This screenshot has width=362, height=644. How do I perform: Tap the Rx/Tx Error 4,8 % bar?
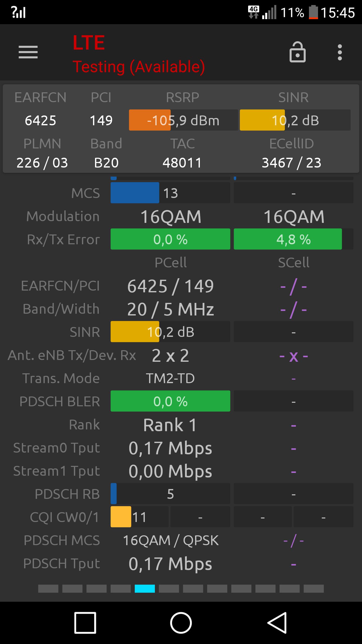[293, 239]
